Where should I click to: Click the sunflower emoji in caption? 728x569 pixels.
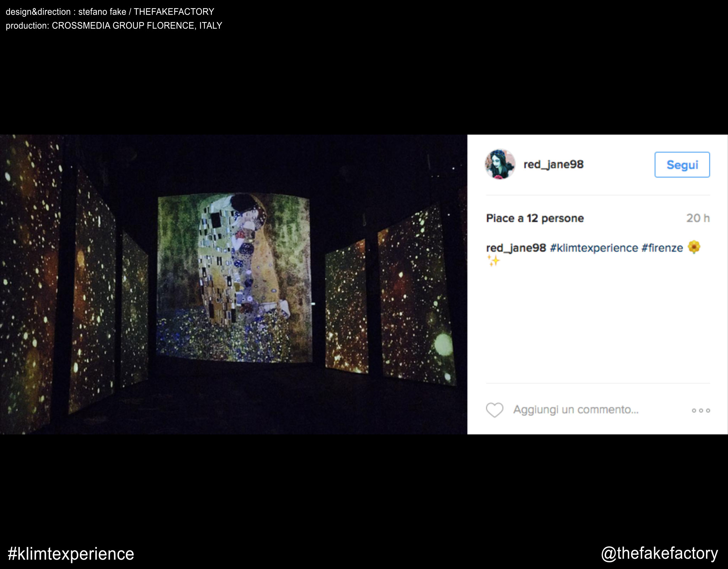[x=694, y=247]
